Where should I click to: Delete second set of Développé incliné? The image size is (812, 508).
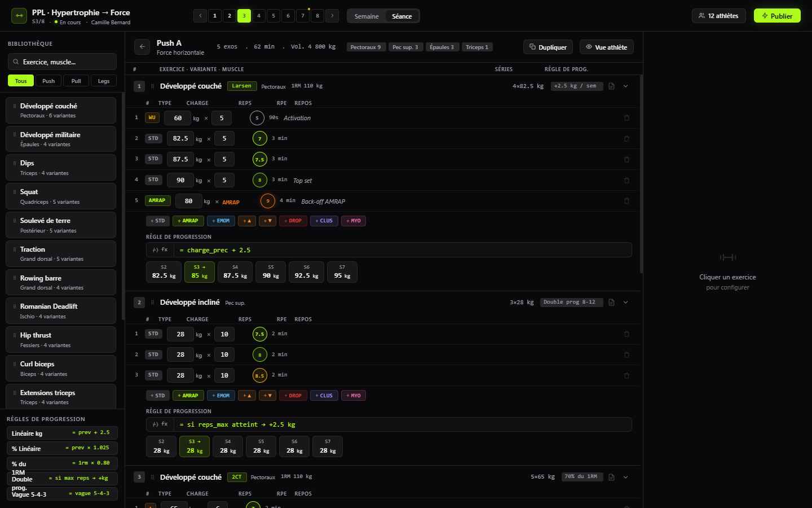626,355
